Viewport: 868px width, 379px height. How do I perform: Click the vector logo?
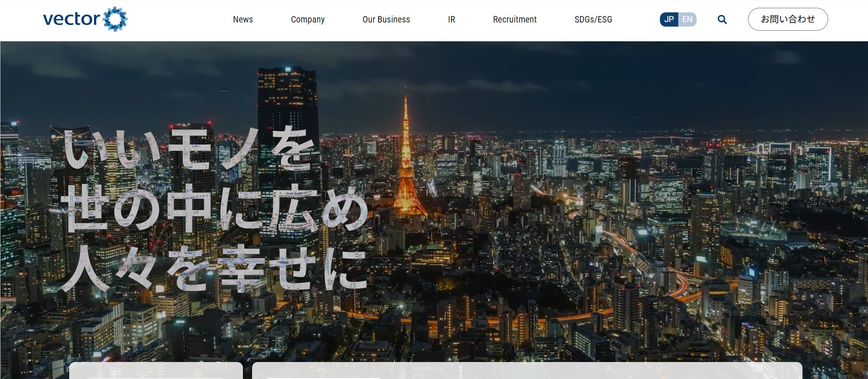point(85,19)
